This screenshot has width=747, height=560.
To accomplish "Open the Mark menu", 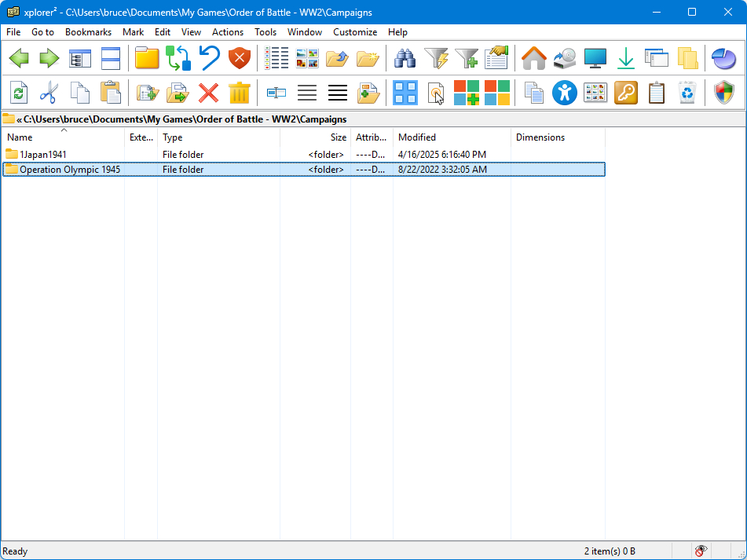I will [133, 32].
